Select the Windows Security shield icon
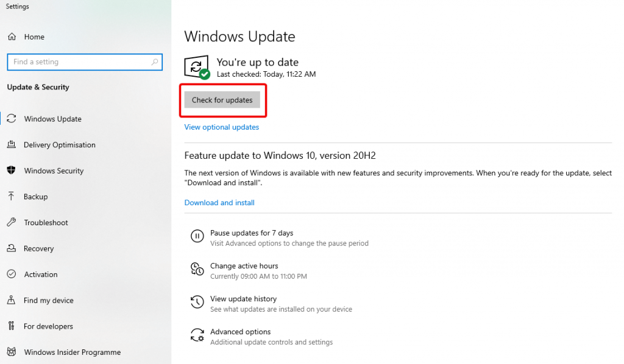624x364 pixels. (x=11, y=170)
